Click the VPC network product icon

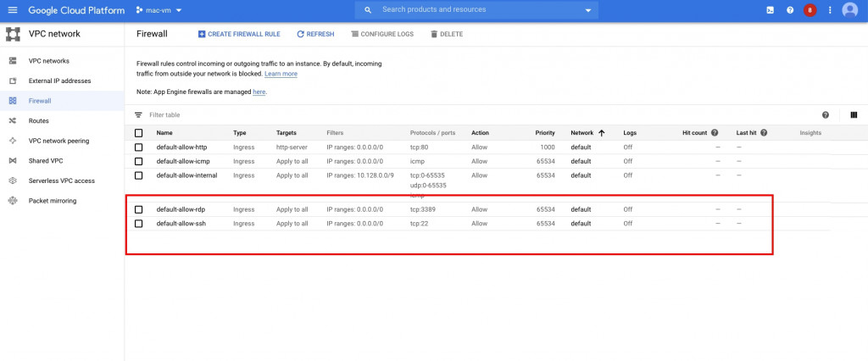(x=13, y=34)
